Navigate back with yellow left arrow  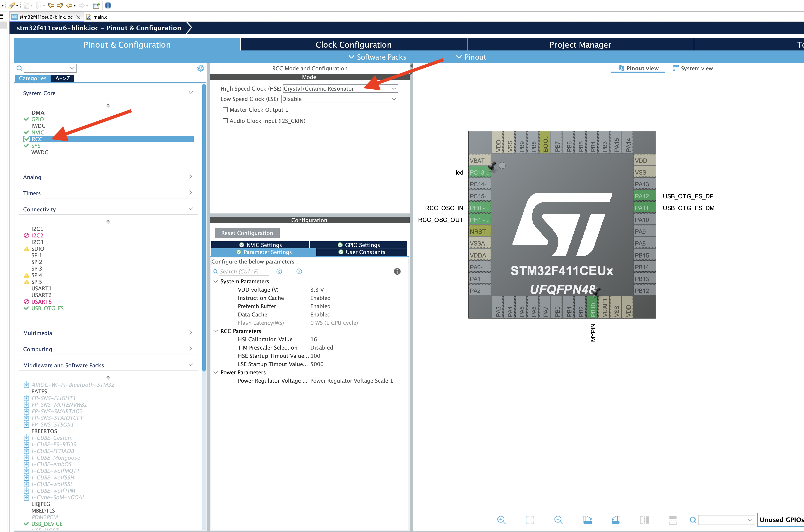[x=69, y=5]
